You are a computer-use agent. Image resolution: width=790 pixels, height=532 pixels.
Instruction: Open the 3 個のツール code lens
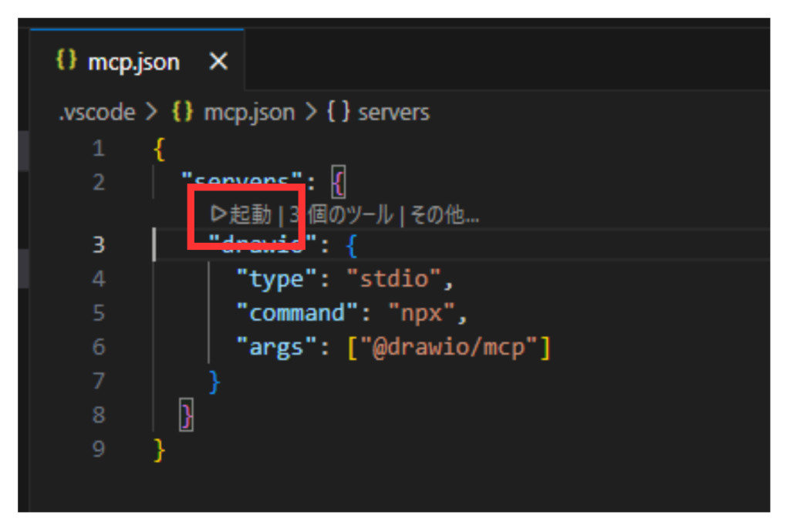(x=341, y=214)
